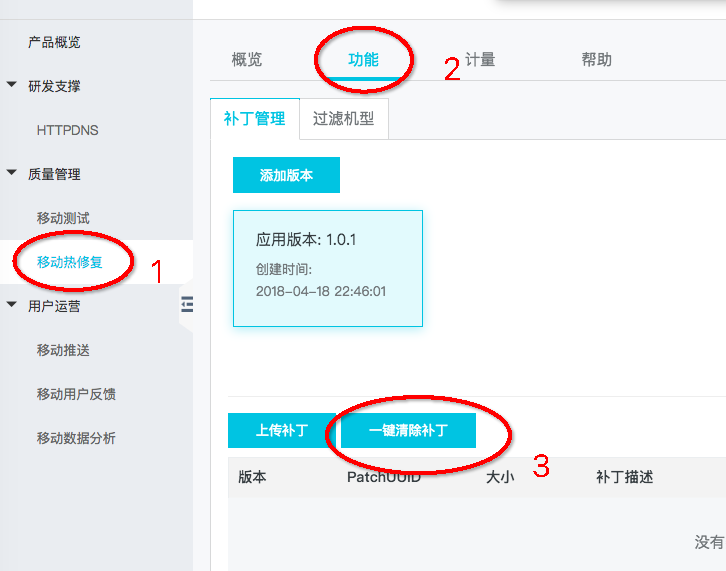
Task: Select the 应用版本 1.0.1 card
Action: pyautogui.click(x=327, y=267)
